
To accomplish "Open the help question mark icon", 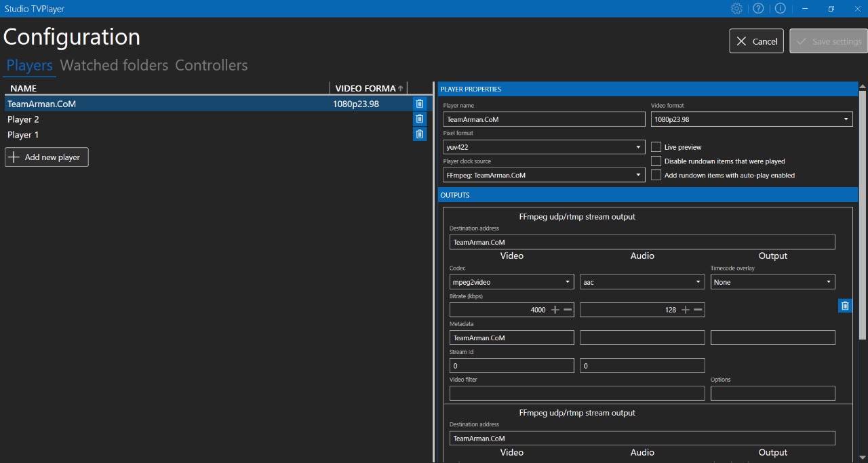I will pos(758,9).
